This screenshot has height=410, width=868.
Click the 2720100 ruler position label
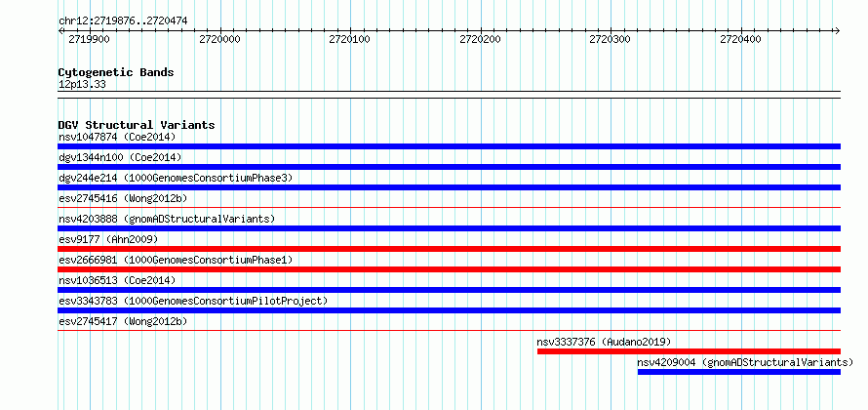click(x=349, y=40)
